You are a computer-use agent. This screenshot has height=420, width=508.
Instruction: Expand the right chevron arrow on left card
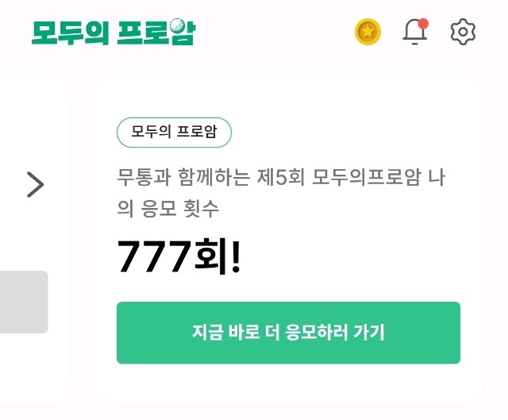pos(35,184)
